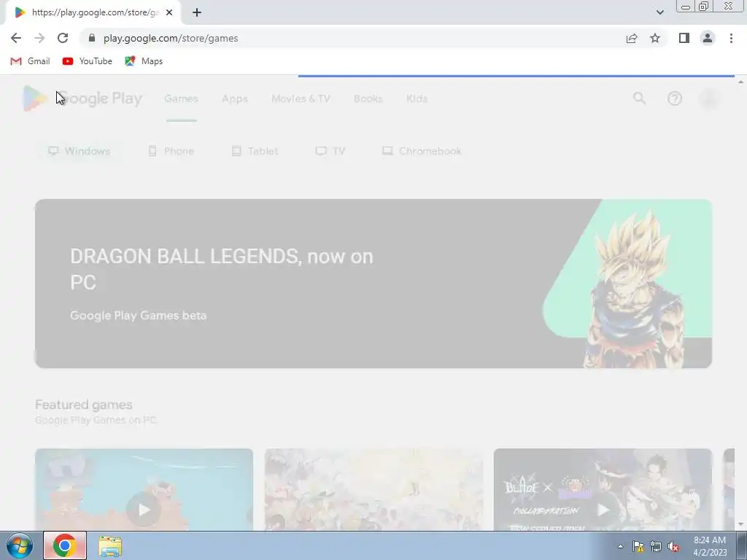Open the Windows Start menu
This screenshot has width=747, height=560.
(19, 545)
